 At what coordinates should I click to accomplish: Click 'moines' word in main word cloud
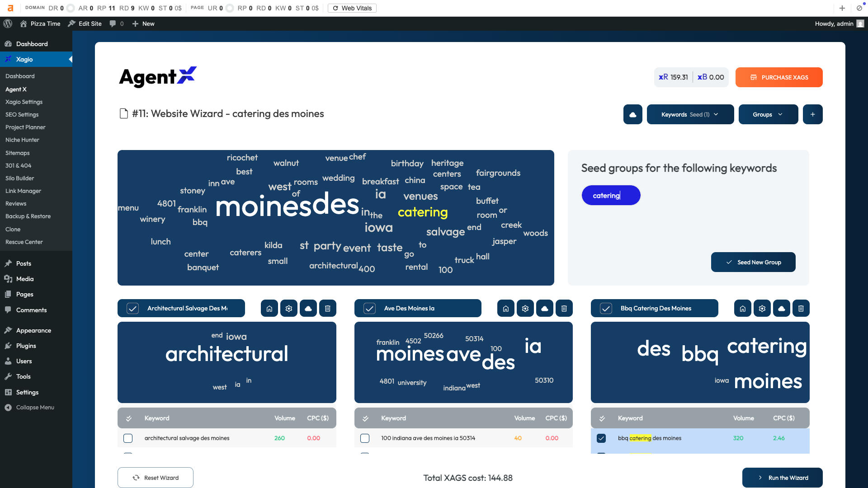click(x=264, y=207)
